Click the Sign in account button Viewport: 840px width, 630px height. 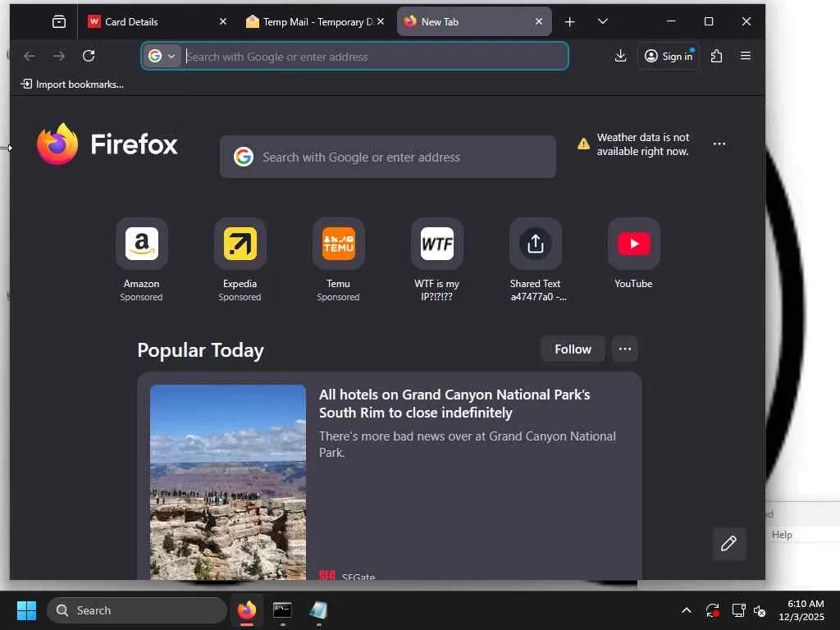[x=669, y=56]
